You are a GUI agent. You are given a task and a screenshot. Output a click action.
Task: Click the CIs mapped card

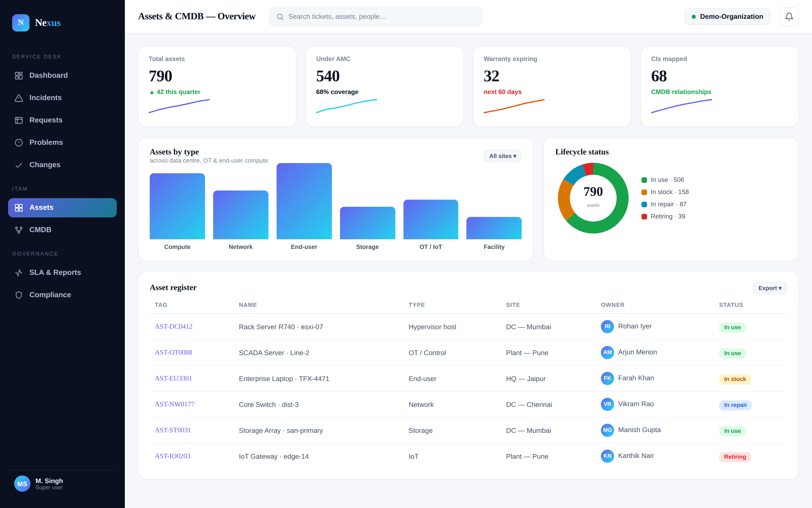[719, 86]
